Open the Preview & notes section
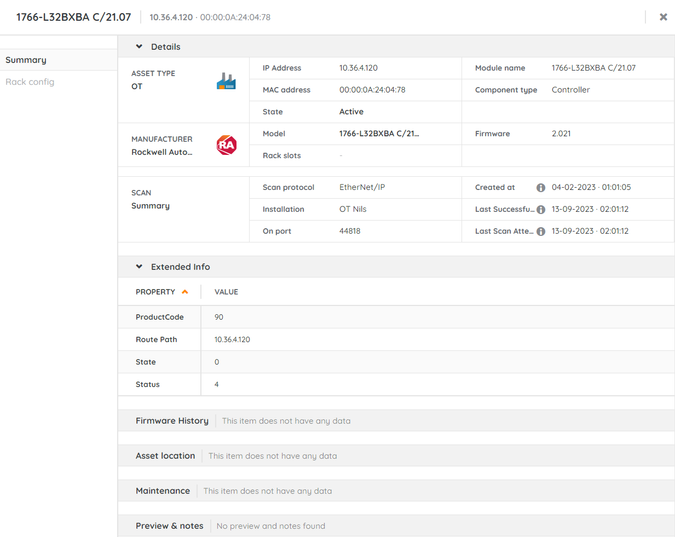 click(x=169, y=526)
